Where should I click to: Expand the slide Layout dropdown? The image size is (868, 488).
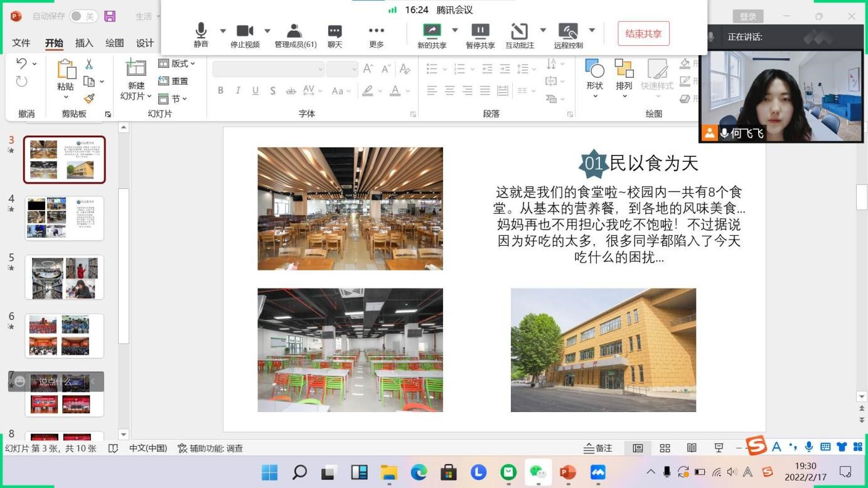[177, 63]
